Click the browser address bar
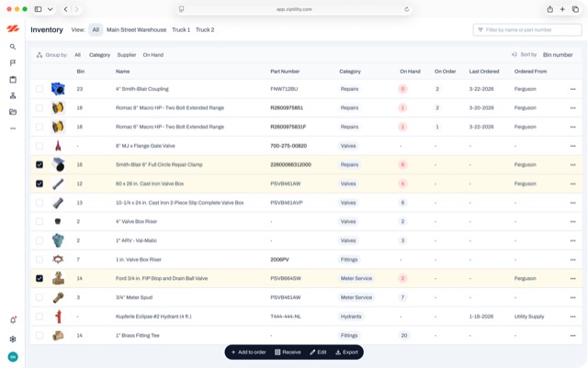The width and height of the screenshot is (588, 368). coord(294,9)
